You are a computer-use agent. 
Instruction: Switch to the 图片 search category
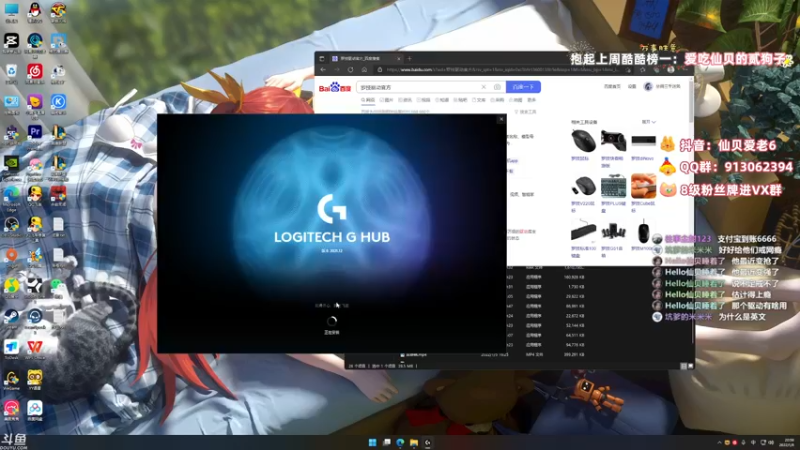[x=386, y=100]
